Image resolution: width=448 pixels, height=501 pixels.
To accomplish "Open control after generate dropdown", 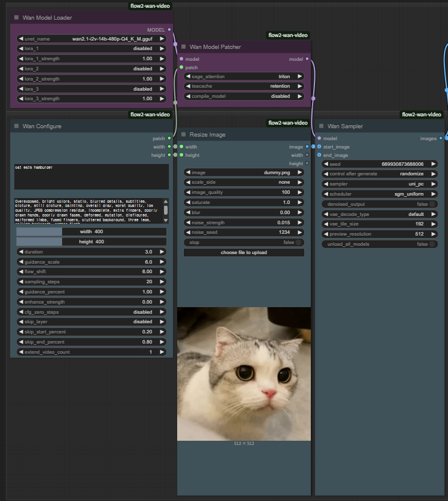I will (x=379, y=174).
